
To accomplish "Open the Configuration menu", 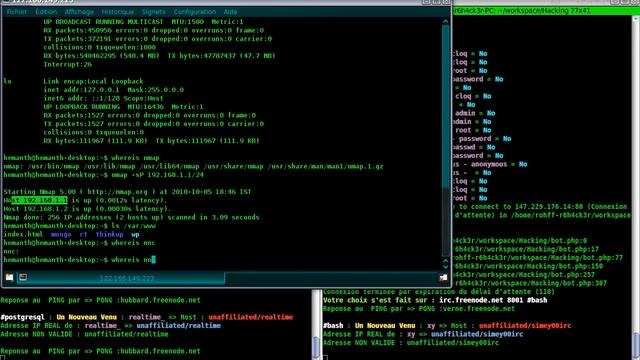I will click(x=195, y=12).
